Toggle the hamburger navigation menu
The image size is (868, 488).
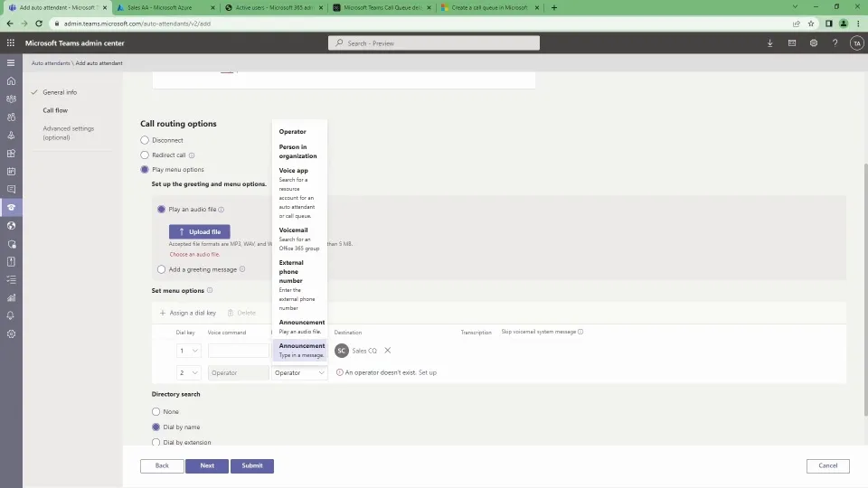pos(11,63)
